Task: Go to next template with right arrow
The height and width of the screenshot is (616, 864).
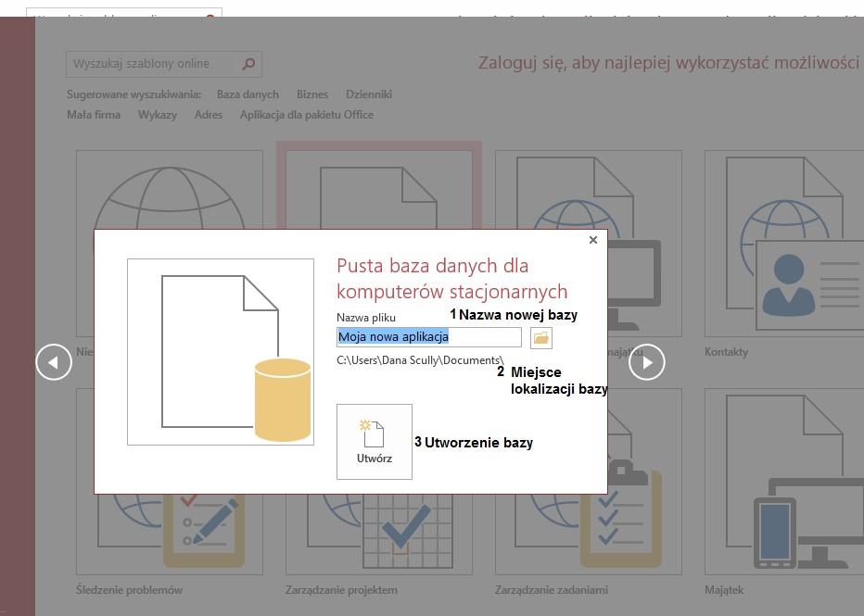Action: (647, 361)
